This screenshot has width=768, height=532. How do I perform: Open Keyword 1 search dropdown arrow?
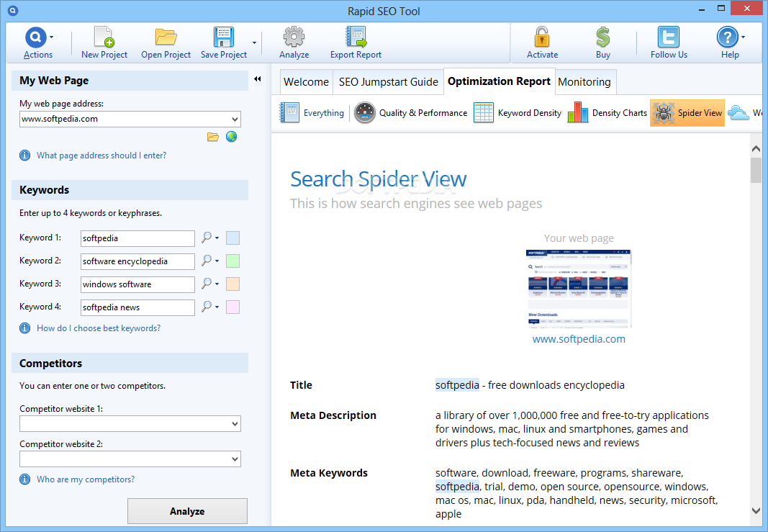(217, 238)
